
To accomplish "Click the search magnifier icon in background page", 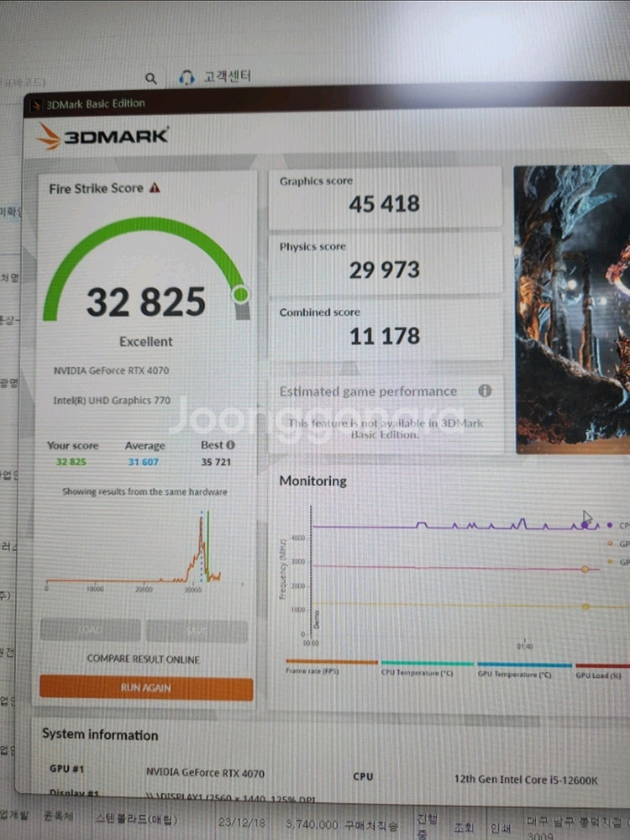I will click(151, 78).
